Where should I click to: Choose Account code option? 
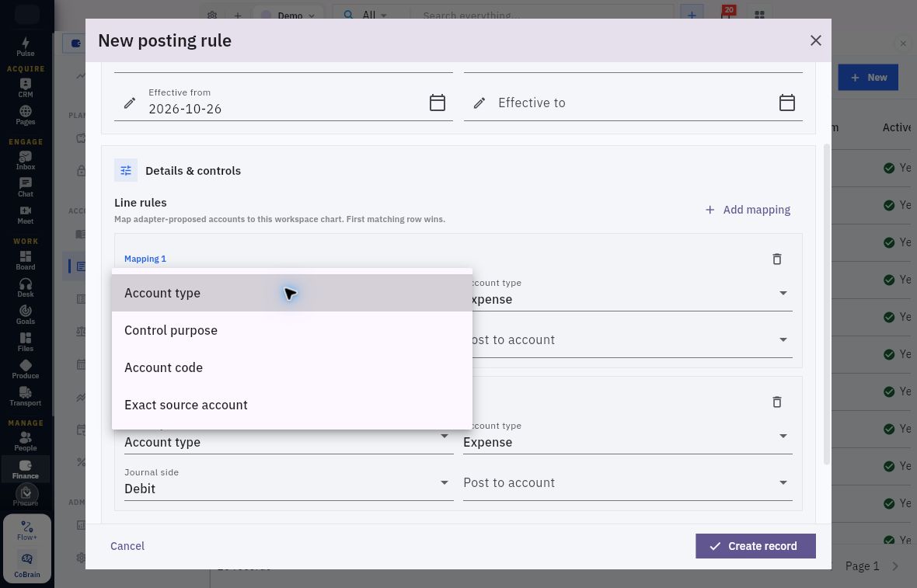[292, 367]
